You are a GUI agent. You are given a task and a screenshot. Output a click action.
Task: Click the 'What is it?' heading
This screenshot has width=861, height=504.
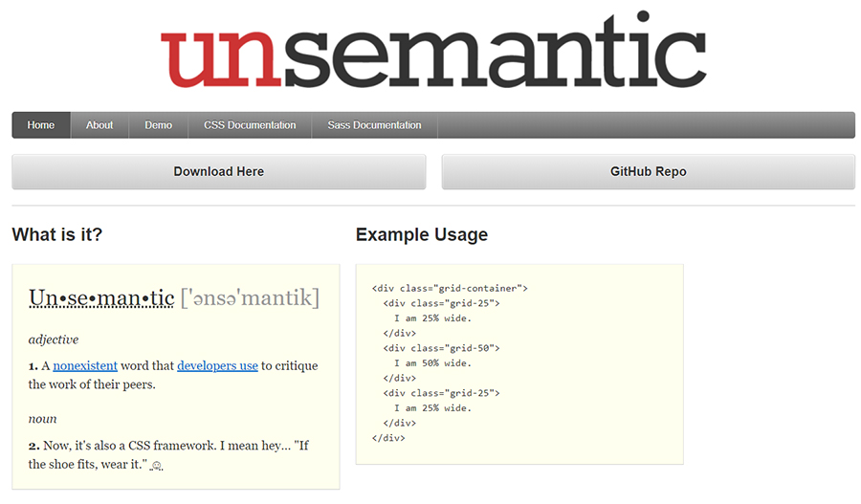[57, 234]
